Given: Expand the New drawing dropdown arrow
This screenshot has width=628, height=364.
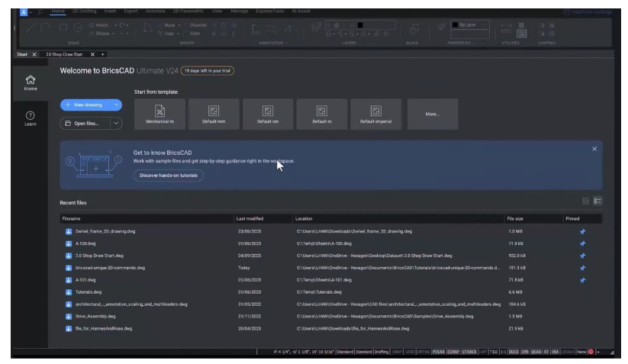Looking at the screenshot, I should pos(116,105).
